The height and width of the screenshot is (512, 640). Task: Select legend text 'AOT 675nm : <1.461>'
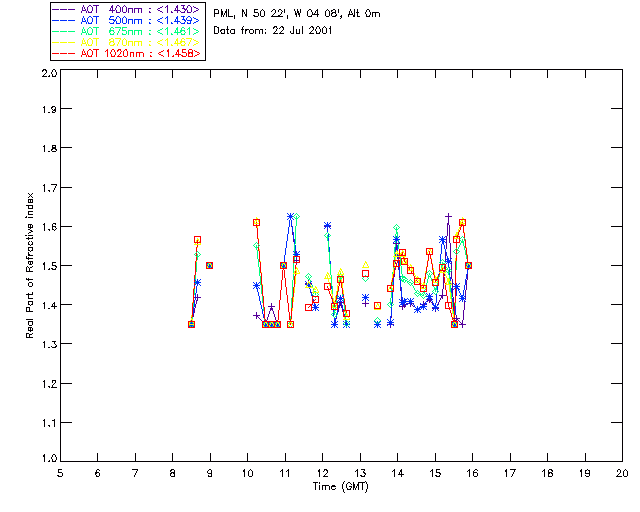(140, 31)
